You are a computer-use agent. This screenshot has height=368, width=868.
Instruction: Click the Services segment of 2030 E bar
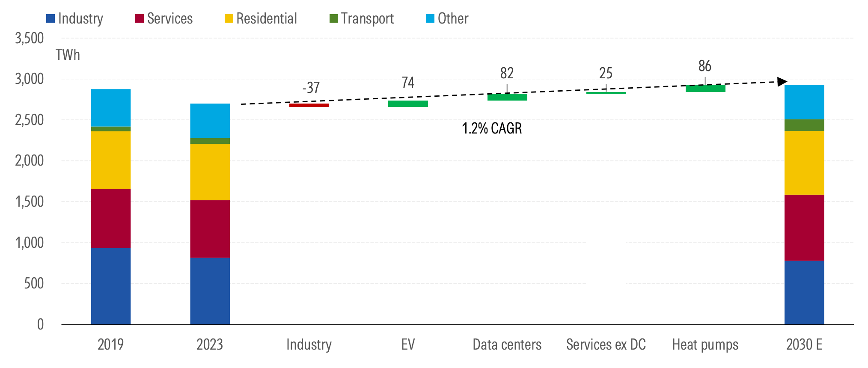coord(804,228)
